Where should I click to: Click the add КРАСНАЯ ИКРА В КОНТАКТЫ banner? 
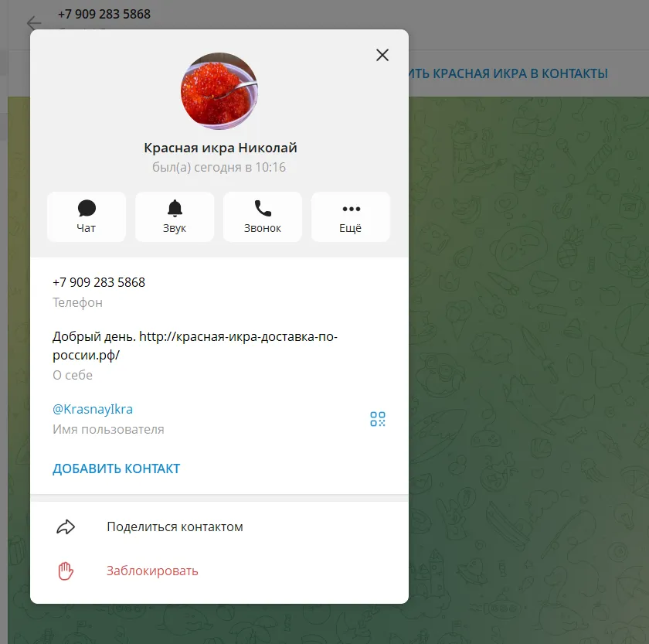click(x=508, y=73)
